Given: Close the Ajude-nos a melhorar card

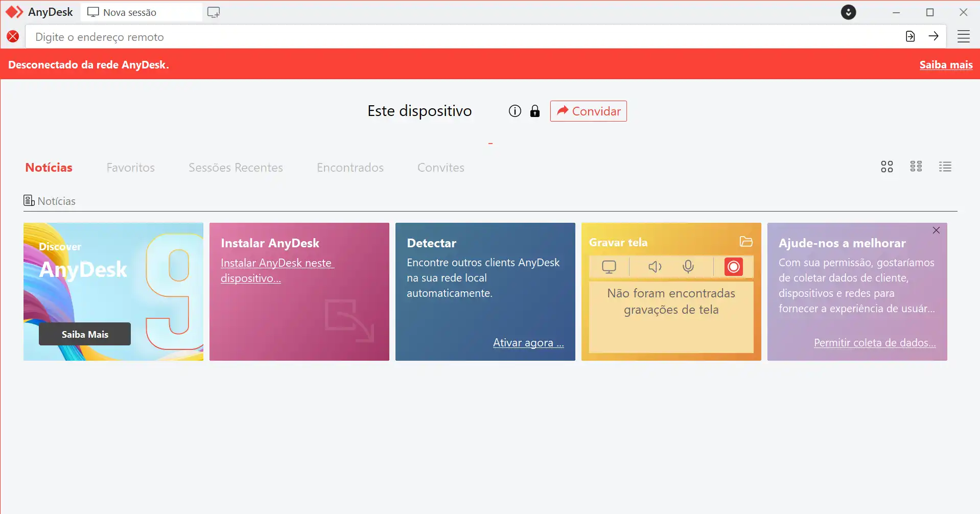Looking at the screenshot, I should 936,230.
